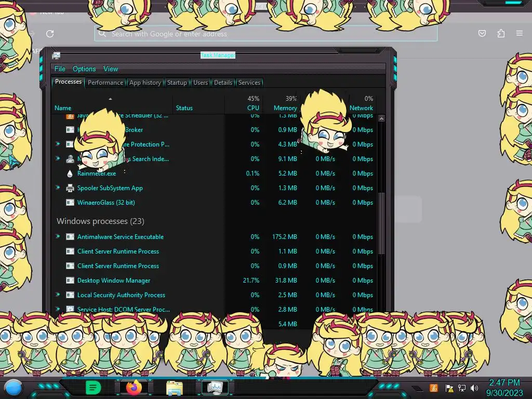Switch to Firefox from the taskbar
532x399 pixels.
pyautogui.click(x=134, y=387)
